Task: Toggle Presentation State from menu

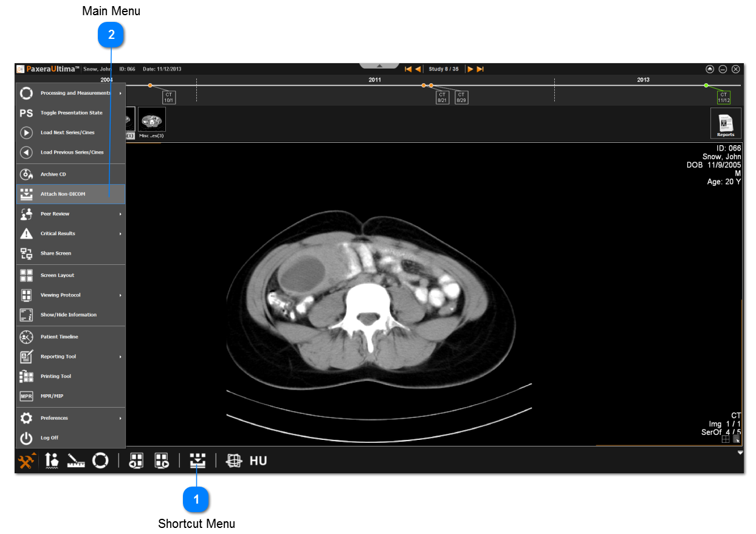Action: (x=70, y=113)
